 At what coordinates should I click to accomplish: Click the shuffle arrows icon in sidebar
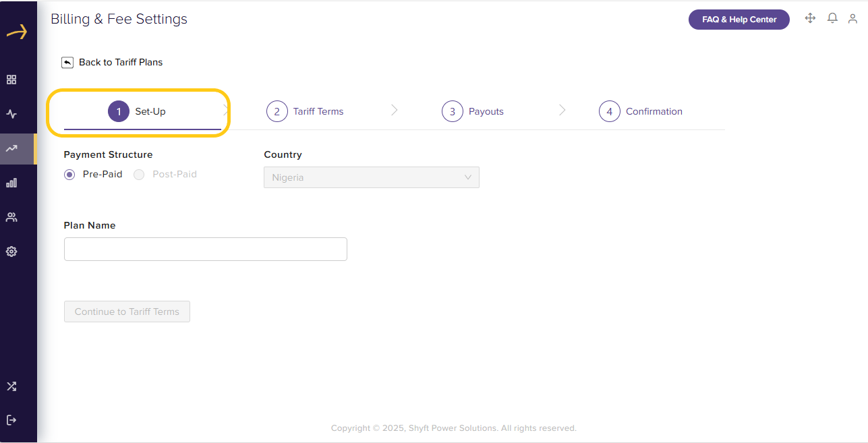[x=11, y=386]
